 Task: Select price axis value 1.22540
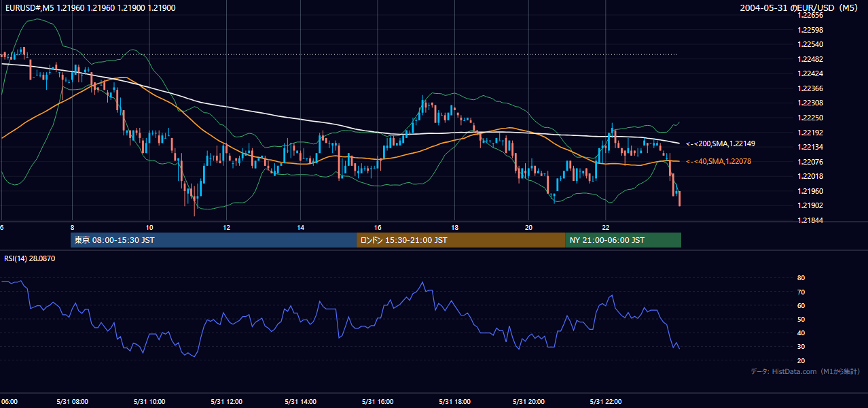[811, 45]
